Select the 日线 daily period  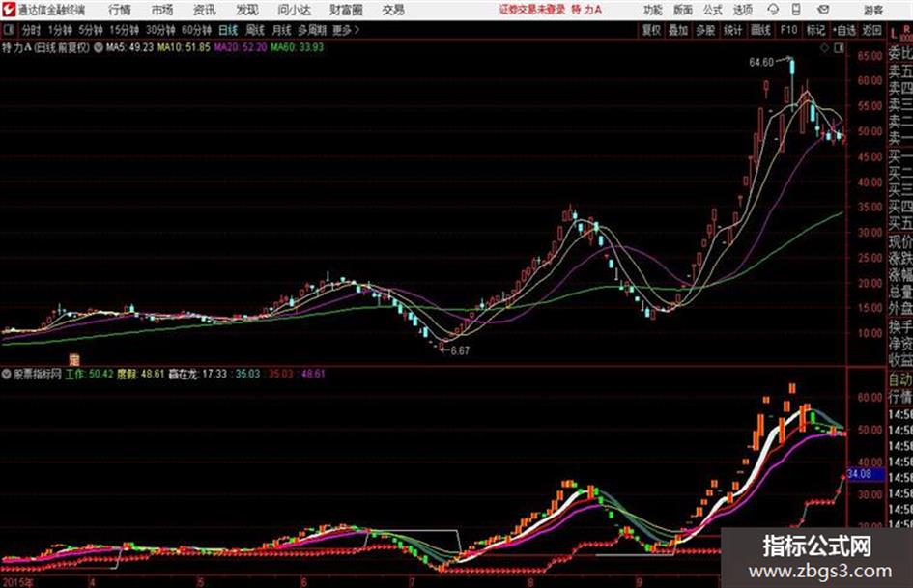pyautogui.click(x=228, y=30)
